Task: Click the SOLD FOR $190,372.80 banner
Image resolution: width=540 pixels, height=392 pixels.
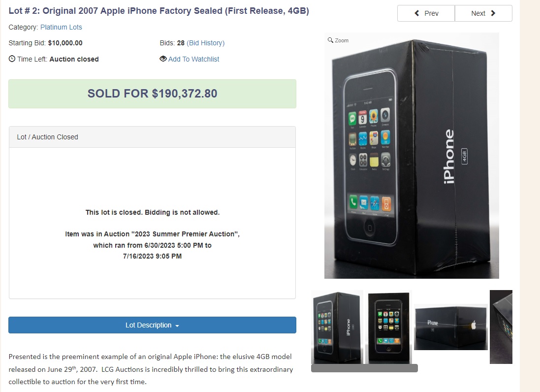Action: pyautogui.click(x=152, y=94)
